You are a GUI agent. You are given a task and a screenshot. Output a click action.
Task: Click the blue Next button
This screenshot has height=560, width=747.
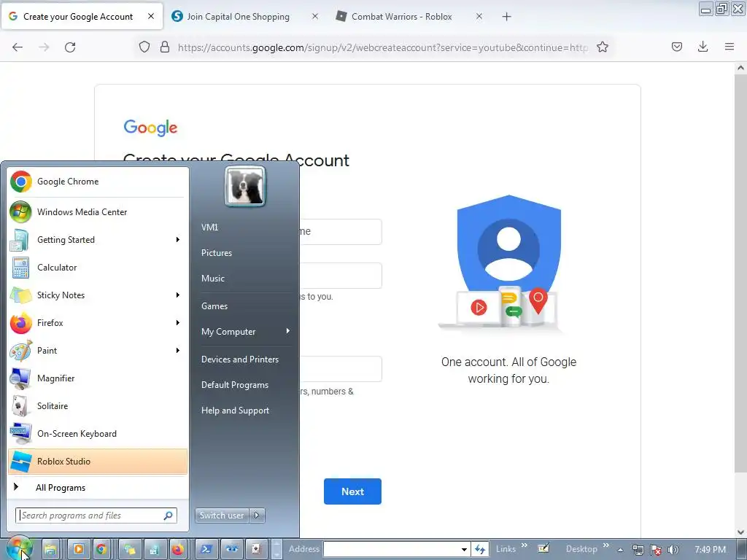coord(352,491)
